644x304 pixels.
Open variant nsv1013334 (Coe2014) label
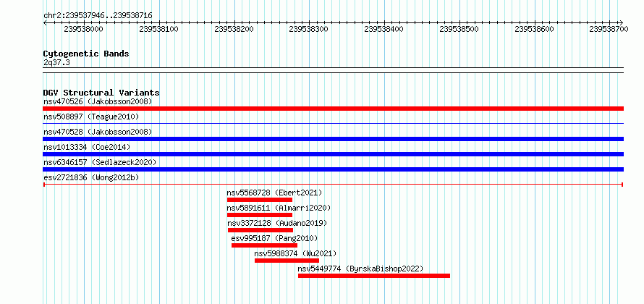[x=87, y=147]
